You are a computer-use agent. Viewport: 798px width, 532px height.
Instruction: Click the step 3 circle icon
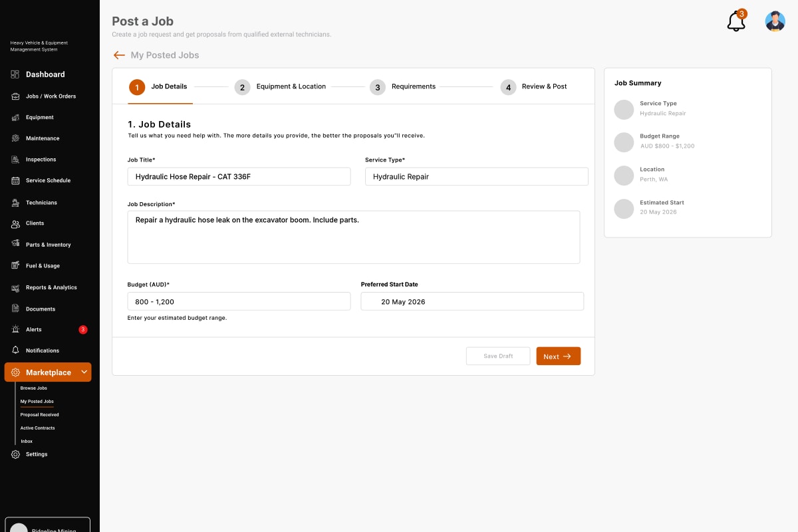[x=378, y=87]
